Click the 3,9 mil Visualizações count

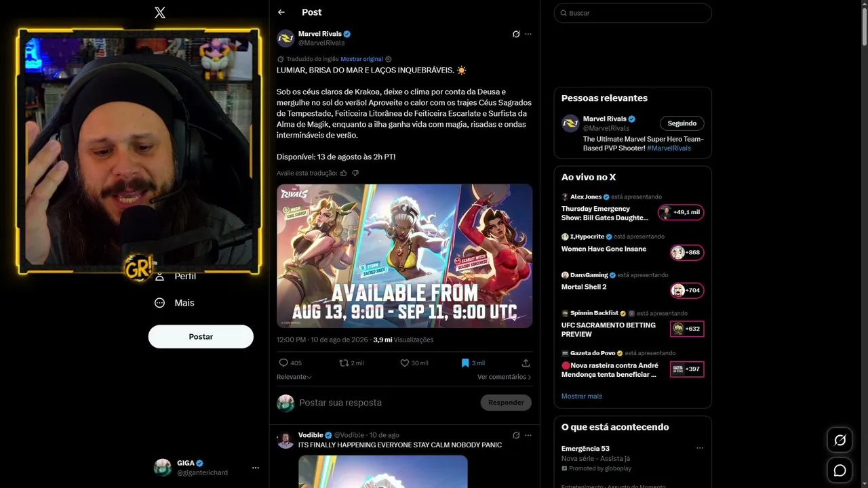click(x=403, y=340)
